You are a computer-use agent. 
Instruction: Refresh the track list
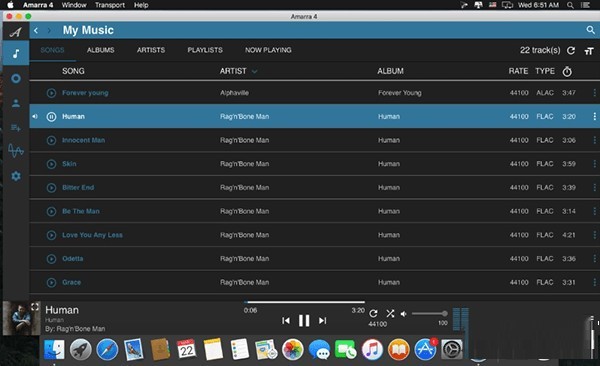pos(571,51)
